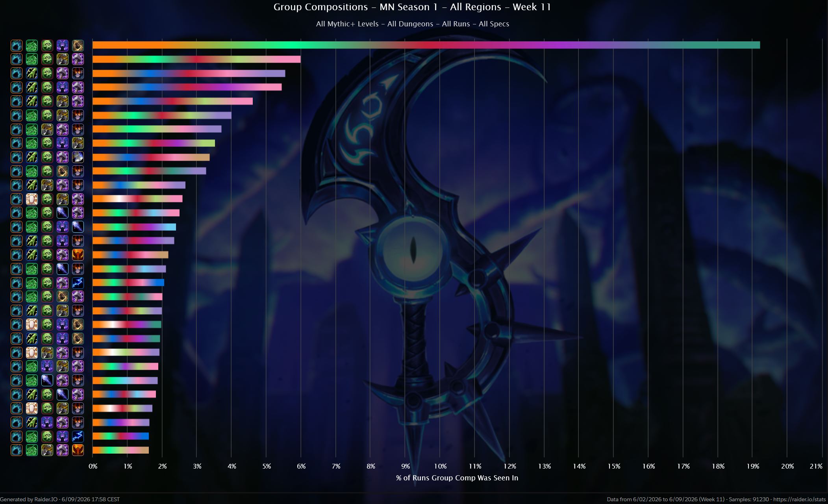This screenshot has width=828, height=504.
Task: Click the '21%' axis label
Action: (x=816, y=466)
